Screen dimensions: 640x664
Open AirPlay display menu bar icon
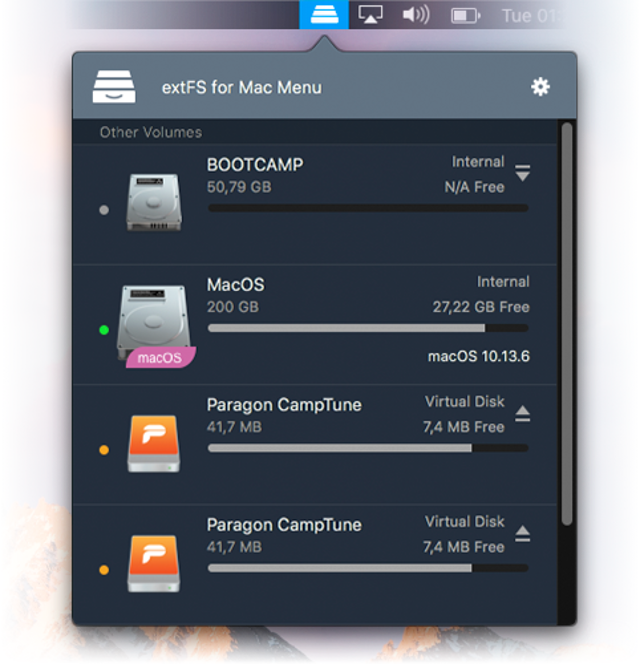point(371,15)
